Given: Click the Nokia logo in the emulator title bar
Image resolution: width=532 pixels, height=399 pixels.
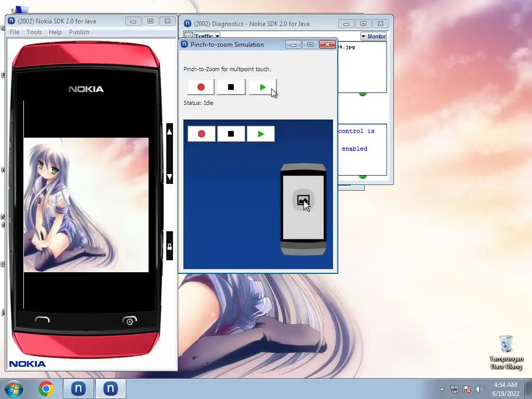Looking at the screenshot, I should coord(11,21).
